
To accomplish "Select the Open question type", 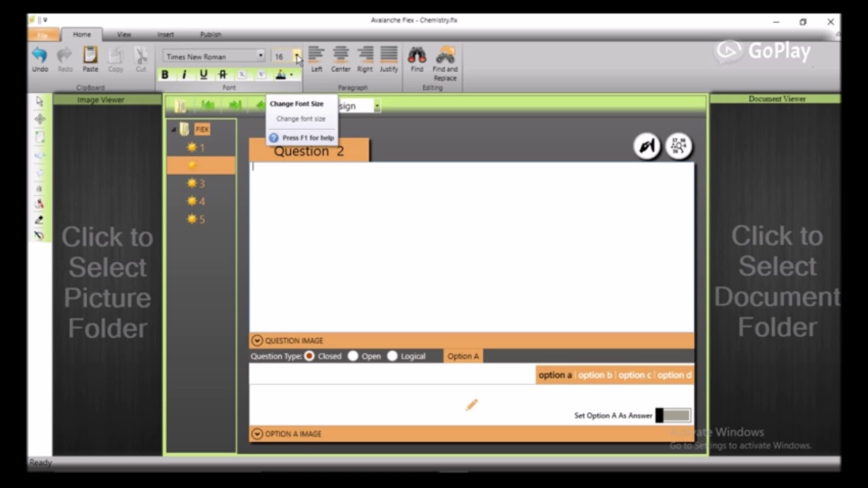I will [x=353, y=356].
